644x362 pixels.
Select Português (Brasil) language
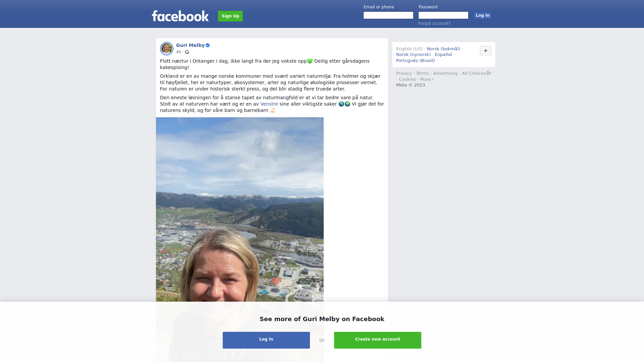point(415,61)
